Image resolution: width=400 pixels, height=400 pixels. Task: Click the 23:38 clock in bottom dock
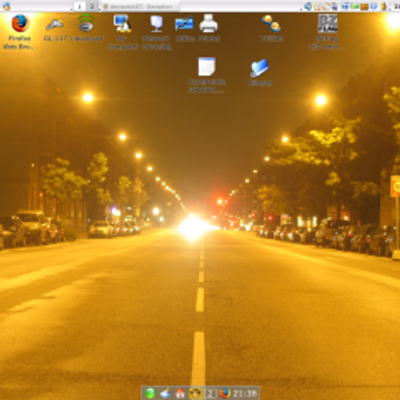[x=245, y=394]
